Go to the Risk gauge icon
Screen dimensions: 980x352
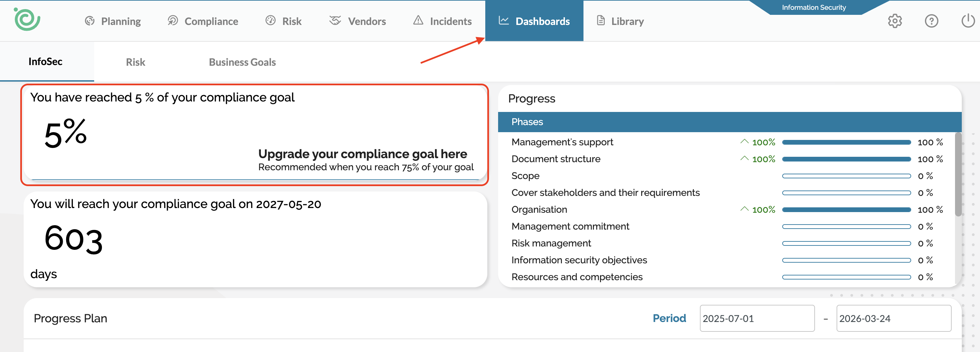[x=270, y=21]
